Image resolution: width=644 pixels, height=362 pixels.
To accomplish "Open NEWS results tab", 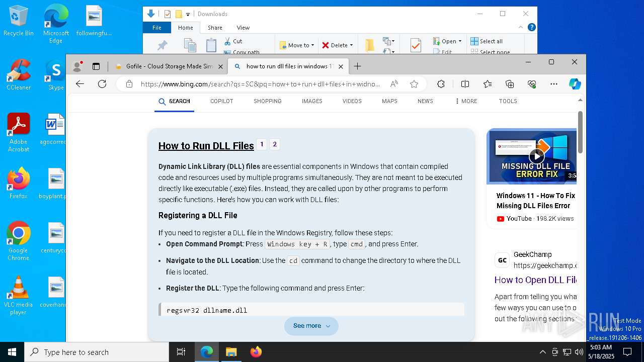I will [x=425, y=101].
